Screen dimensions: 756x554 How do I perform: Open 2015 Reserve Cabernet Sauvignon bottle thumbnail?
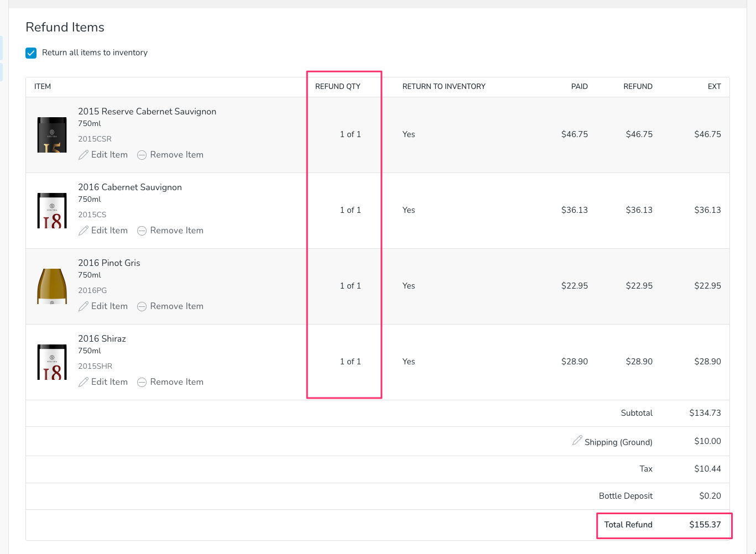coord(52,135)
